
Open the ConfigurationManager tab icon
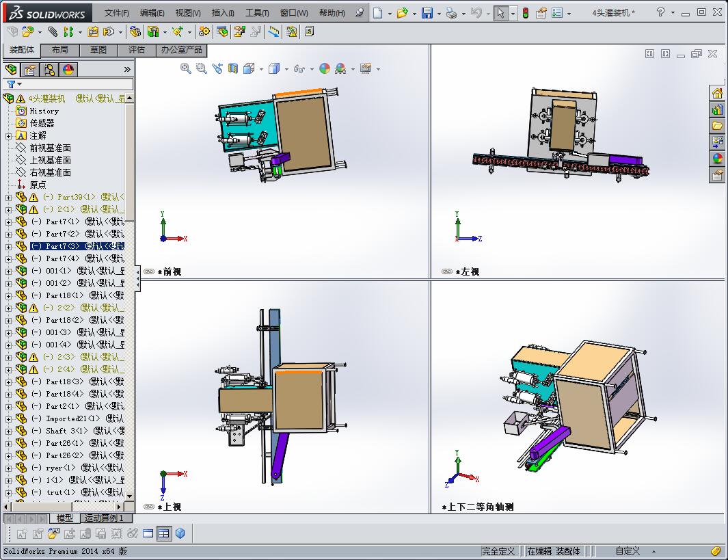pos(49,70)
